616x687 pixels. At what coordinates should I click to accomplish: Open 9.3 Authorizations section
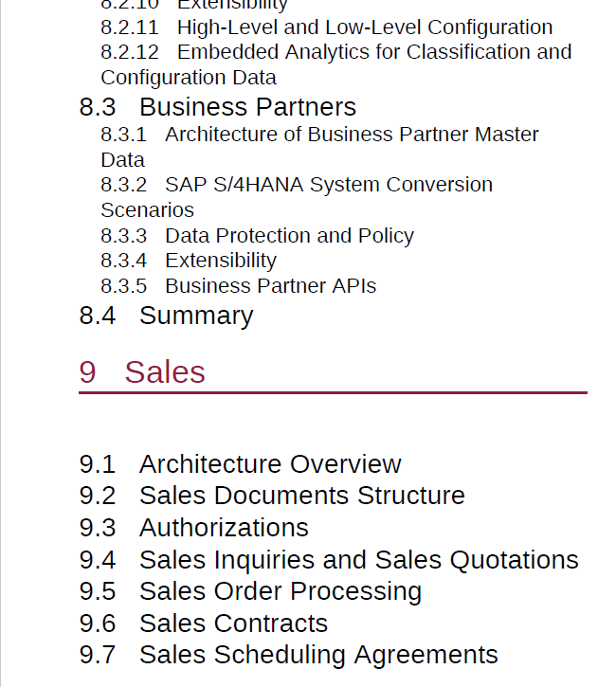(193, 528)
